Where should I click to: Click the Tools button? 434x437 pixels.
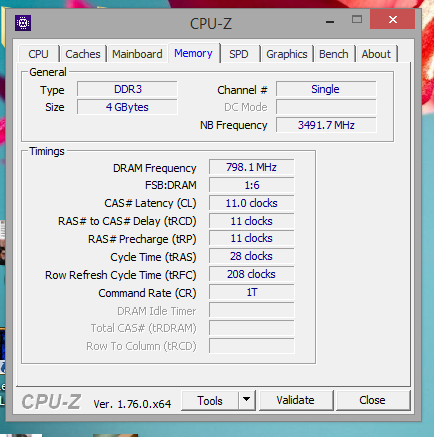[x=210, y=400]
